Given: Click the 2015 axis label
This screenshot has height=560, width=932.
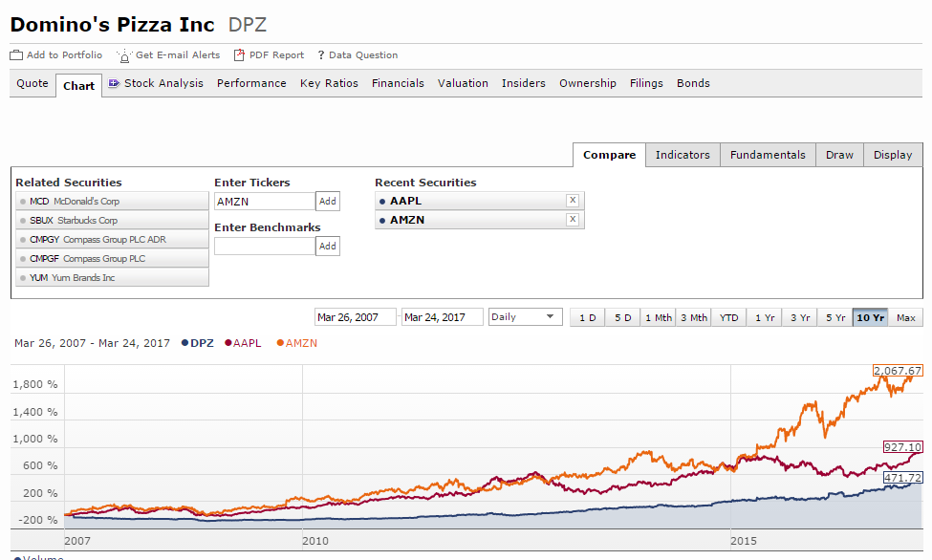Looking at the screenshot, I should [x=744, y=541].
